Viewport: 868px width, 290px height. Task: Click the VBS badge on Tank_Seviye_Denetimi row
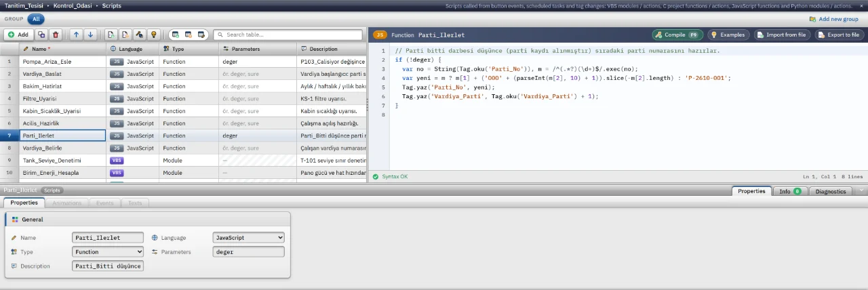point(117,160)
